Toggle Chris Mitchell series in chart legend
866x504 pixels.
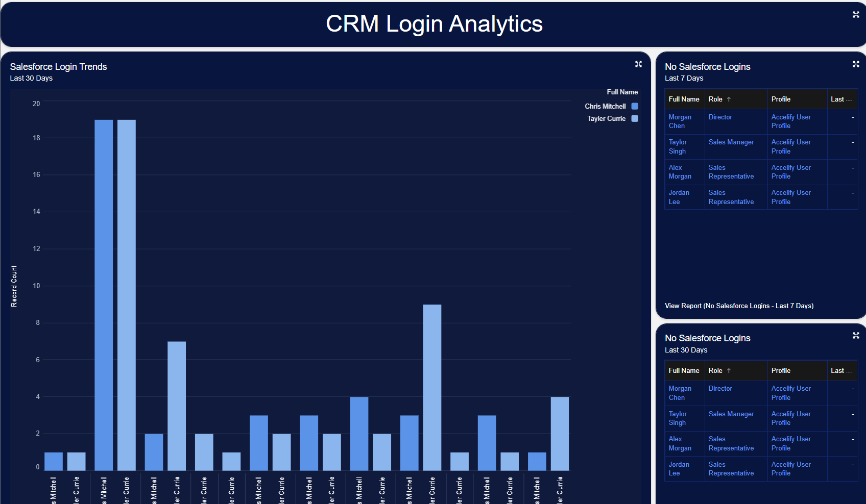(635, 106)
